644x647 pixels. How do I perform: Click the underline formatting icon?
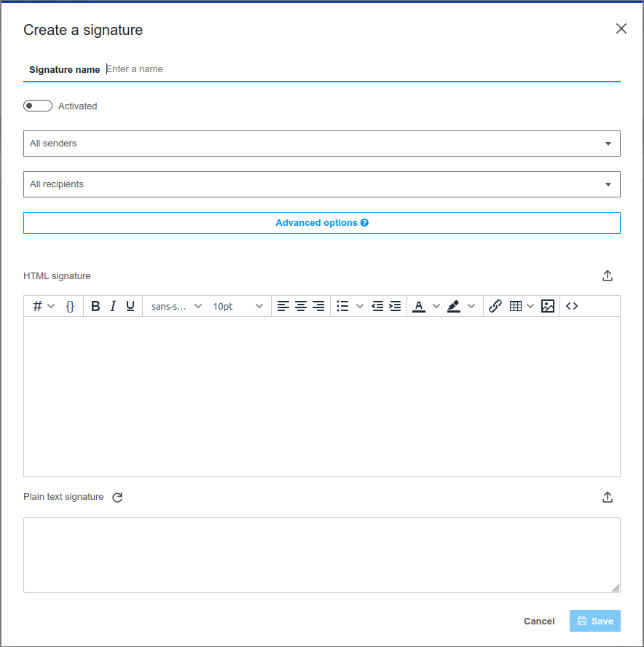(x=130, y=307)
